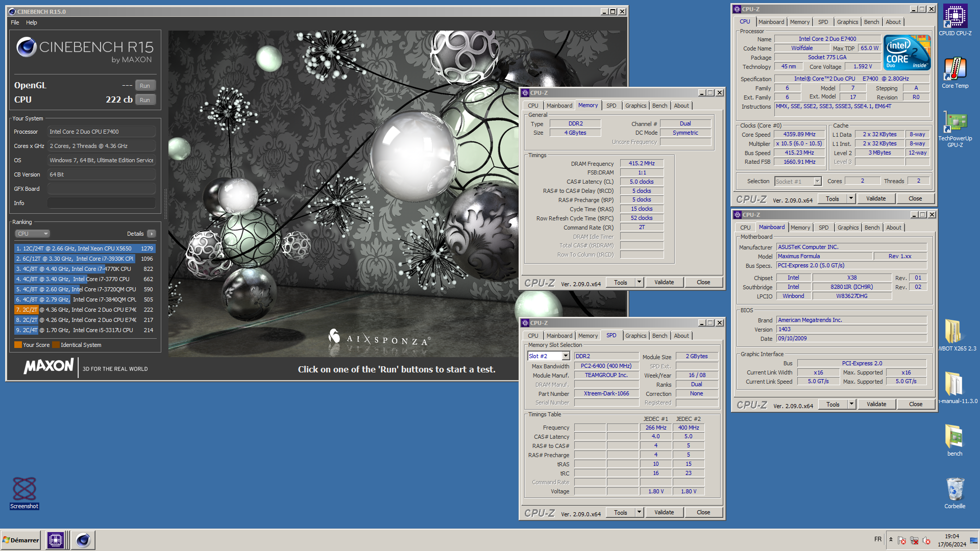980x551 pixels.
Task: Click Validate in the Memory CPU-Z window
Action: 664,282
